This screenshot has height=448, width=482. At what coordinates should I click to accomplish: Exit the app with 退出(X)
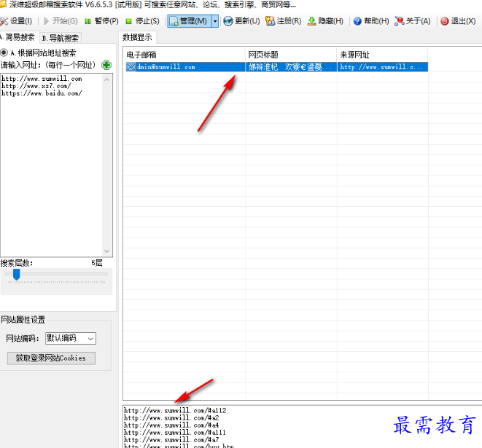tap(458, 21)
